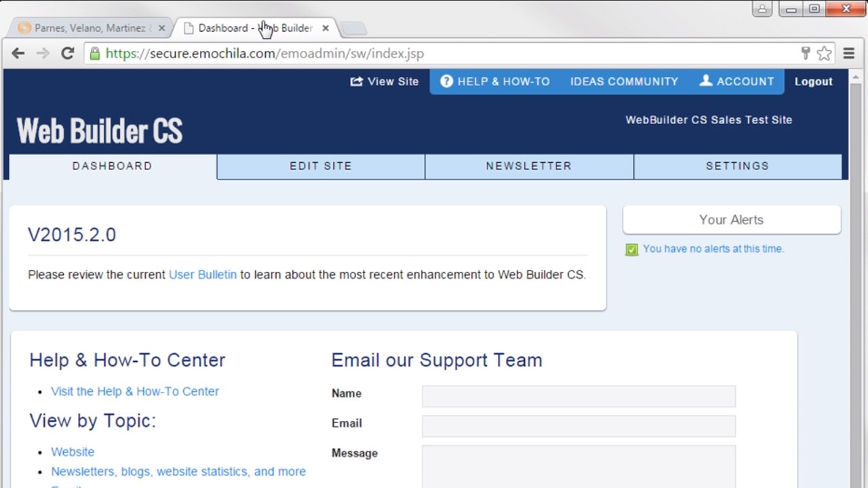Open the Account menu
The width and height of the screenshot is (868, 488).
[x=736, y=81]
